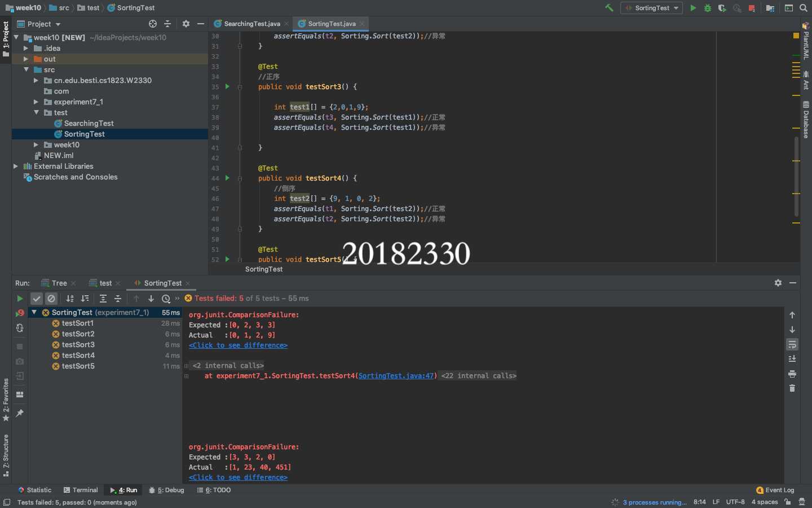
Task: Stop the running process via red square
Action: click(x=752, y=8)
